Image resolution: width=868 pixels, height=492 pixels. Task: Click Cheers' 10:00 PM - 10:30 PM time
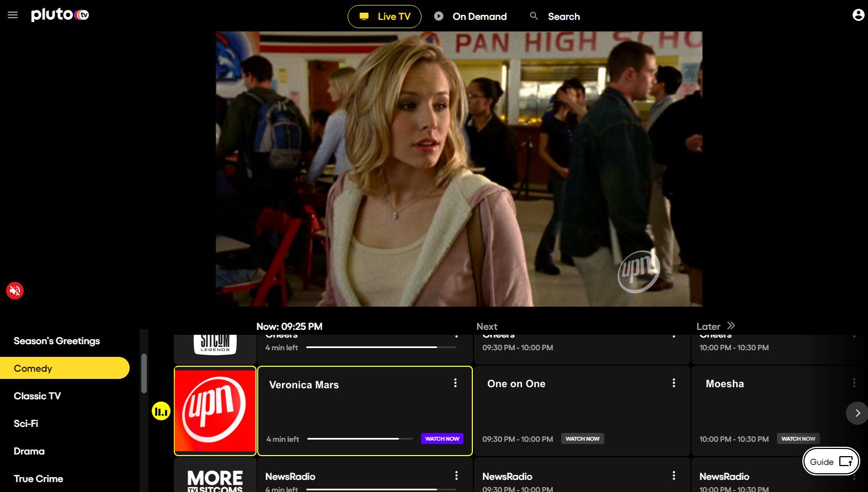coord(734,347)
